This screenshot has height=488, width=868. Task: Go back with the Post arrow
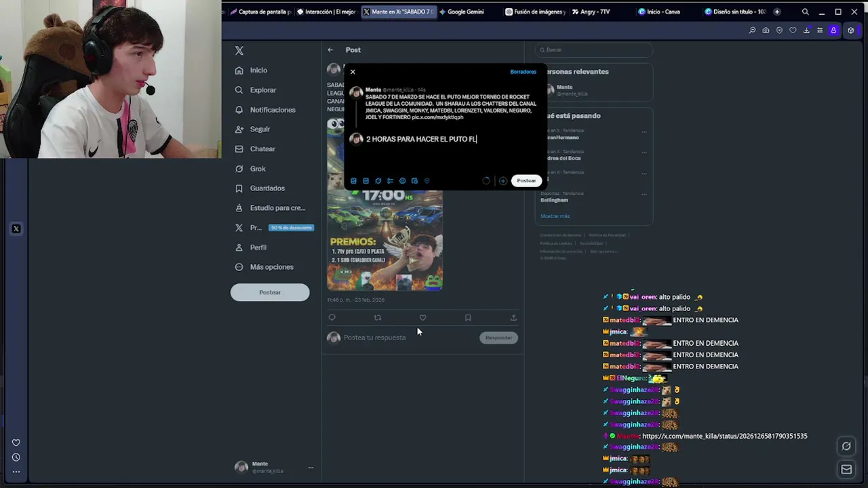[x=330, y=50]
